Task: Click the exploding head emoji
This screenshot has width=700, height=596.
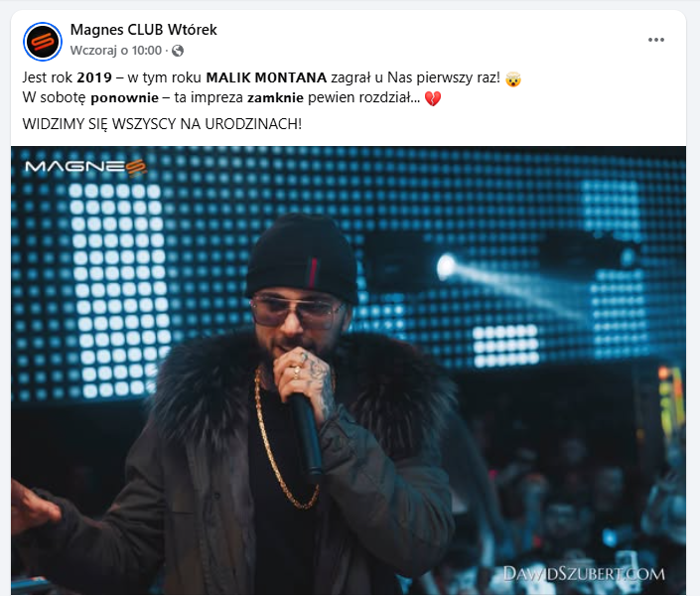Action: [513, 78]
